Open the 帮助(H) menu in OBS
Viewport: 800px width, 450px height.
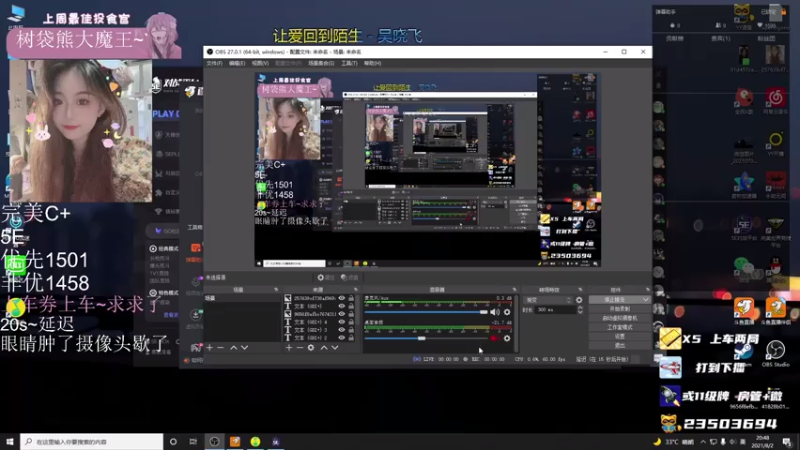(x=372, y=63)
